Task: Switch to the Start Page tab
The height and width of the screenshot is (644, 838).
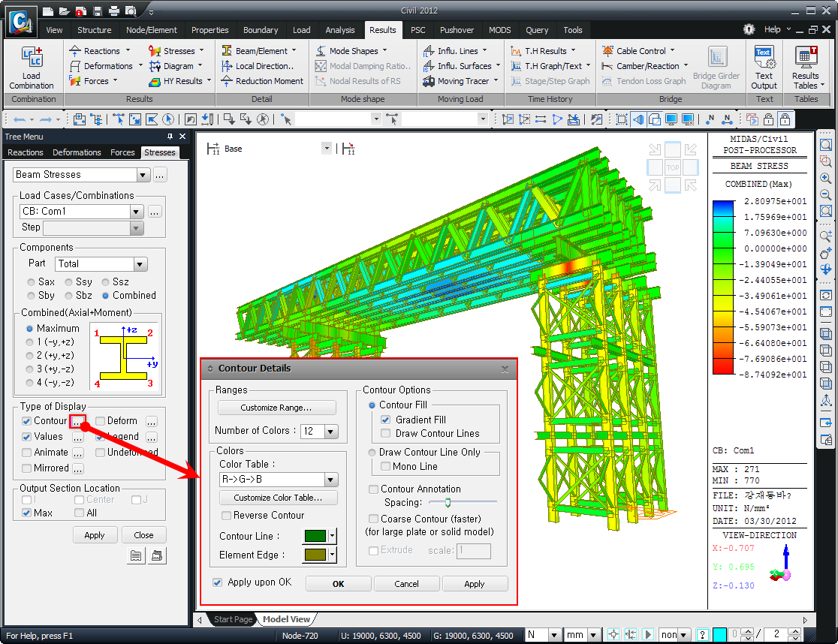Action: (x=233, y=619)
